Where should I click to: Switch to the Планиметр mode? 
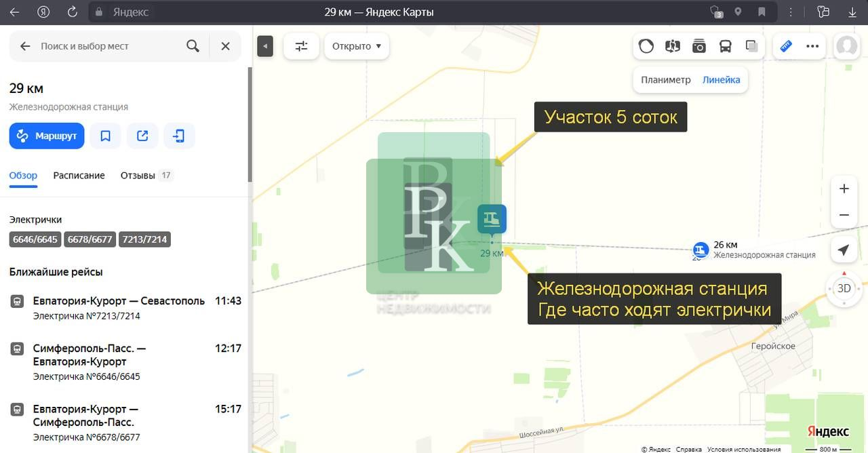click(x=665, y=79)
